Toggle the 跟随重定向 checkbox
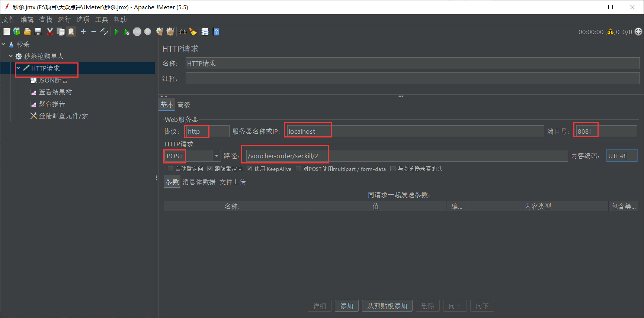The width and height of the screenshot is (644, 318). (x=210, y=169)
